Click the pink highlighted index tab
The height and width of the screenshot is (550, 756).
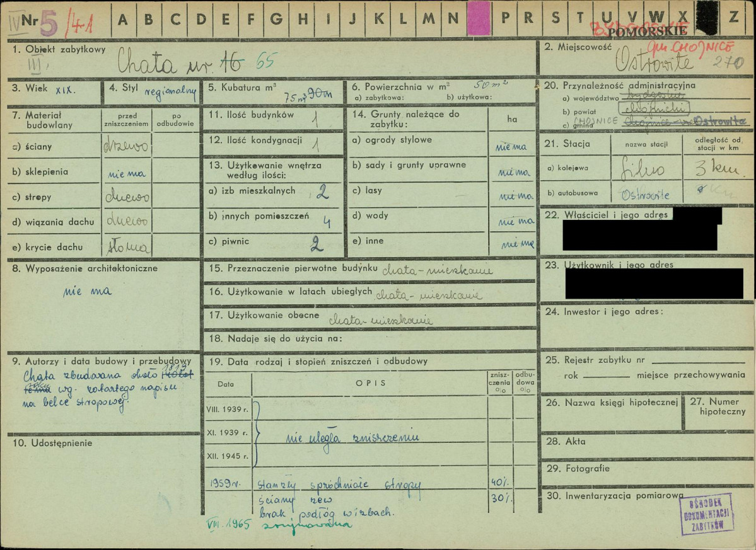[479, 18]
